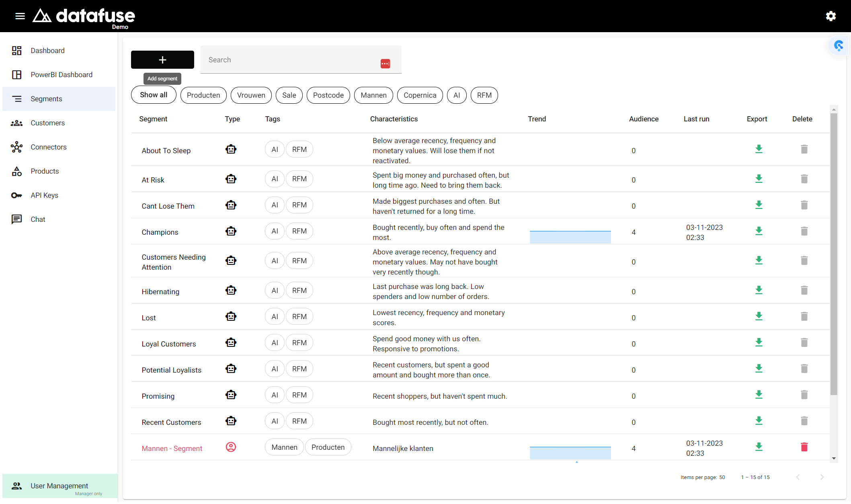The height and width of the screenshot is (504, 851).
Task: Go to the Customers page
Action: point(59,123)
